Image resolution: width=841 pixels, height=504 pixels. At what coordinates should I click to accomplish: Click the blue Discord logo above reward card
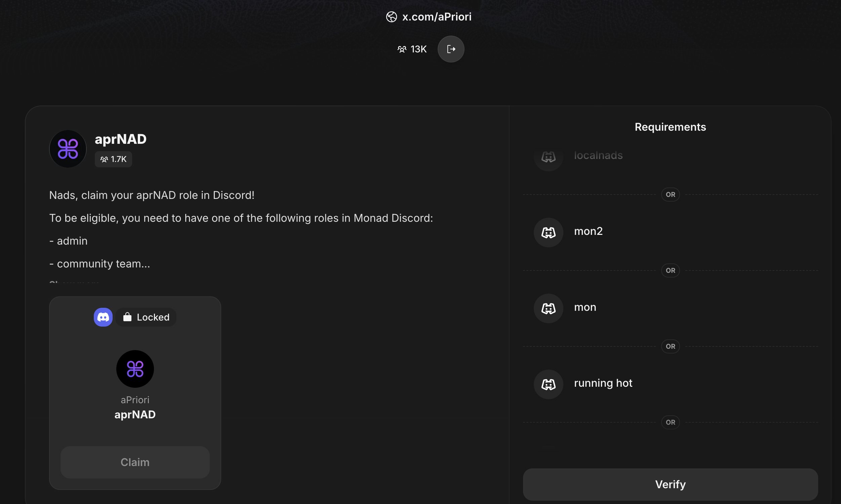click(103, 317)
